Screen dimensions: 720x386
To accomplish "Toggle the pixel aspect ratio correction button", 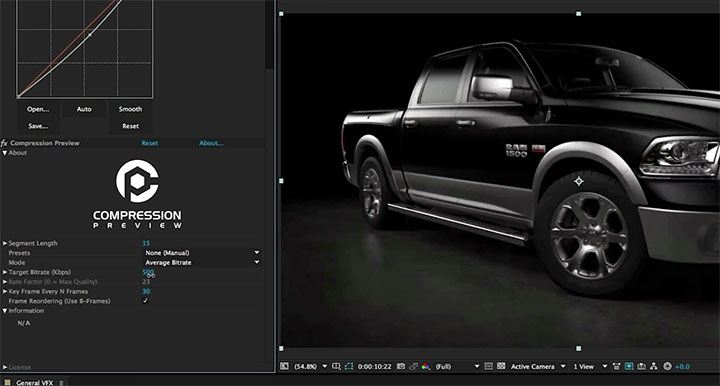I will (x=617, y=366).
